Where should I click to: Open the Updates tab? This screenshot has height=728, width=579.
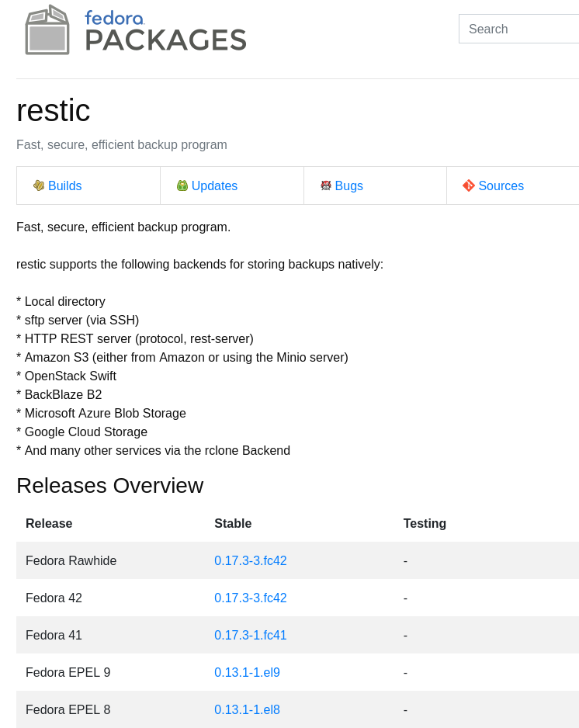pos(214,185)
